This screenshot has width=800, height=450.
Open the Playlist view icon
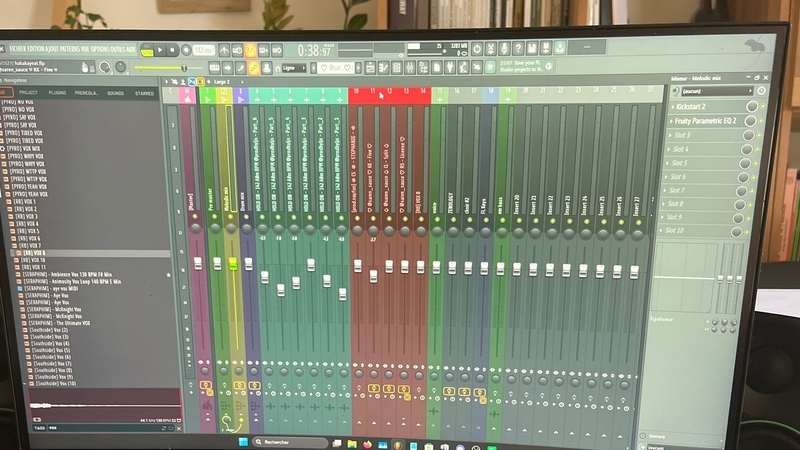pos(370,67)
